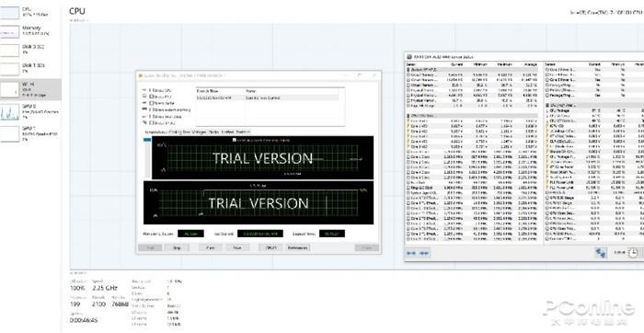Toggle Stress system memory checkbox

click(x=151, y=109)
